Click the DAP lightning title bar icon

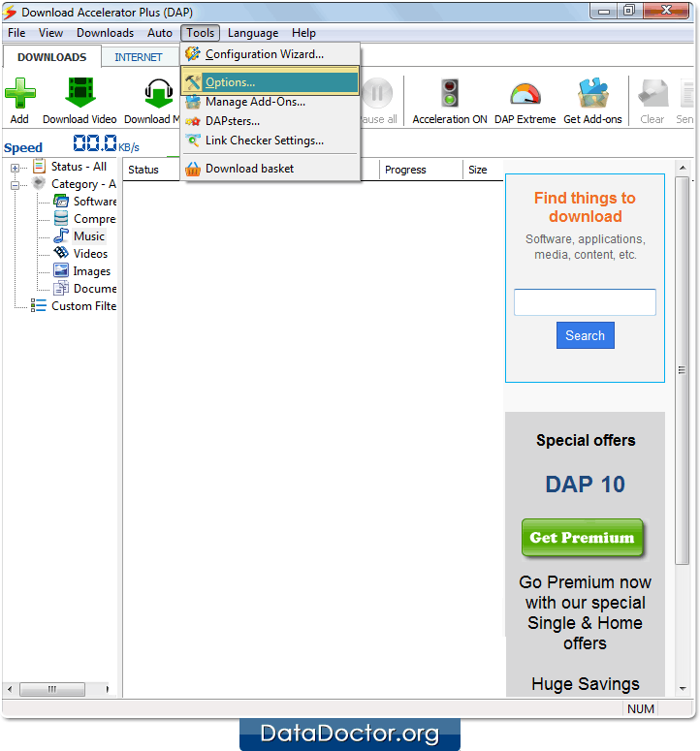click(10, 12)
